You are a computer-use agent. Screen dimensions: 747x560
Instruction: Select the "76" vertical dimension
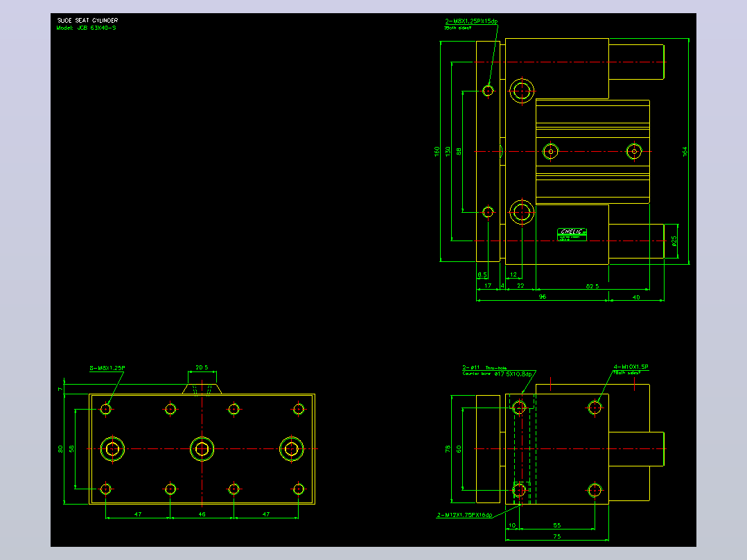448,449
